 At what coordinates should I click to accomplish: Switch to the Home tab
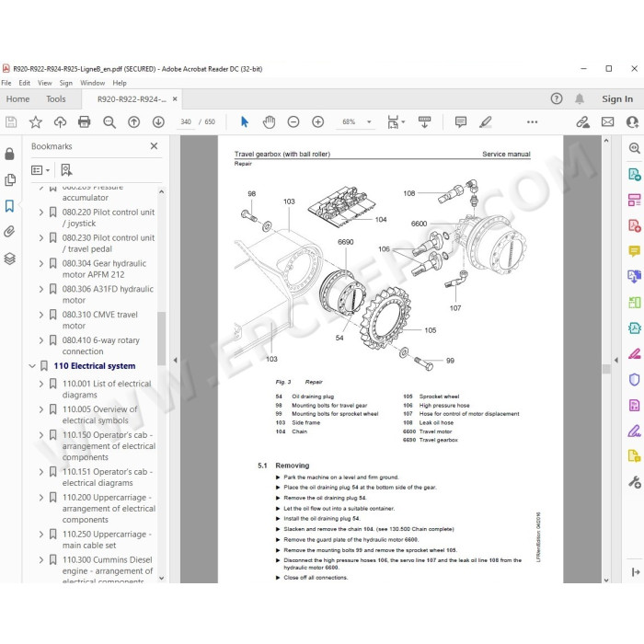17,99
